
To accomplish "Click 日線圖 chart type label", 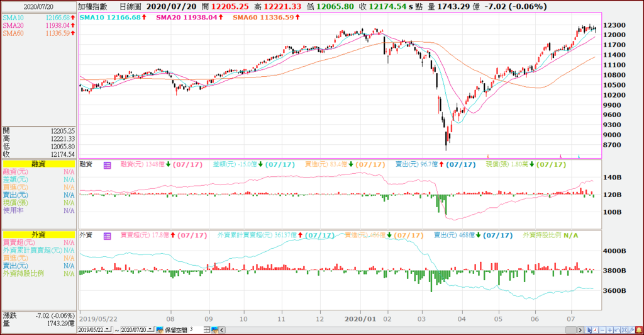I will pyautogui.click(x=130, y=6).
